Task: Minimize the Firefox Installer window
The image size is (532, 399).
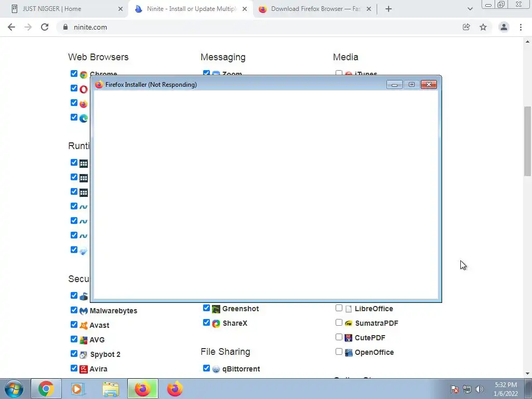Action: 394,85
